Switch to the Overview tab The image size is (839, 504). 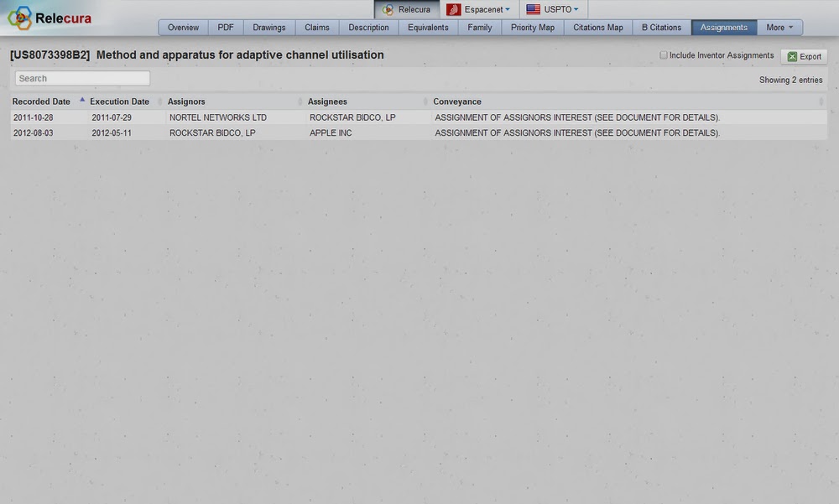[183, 28]
